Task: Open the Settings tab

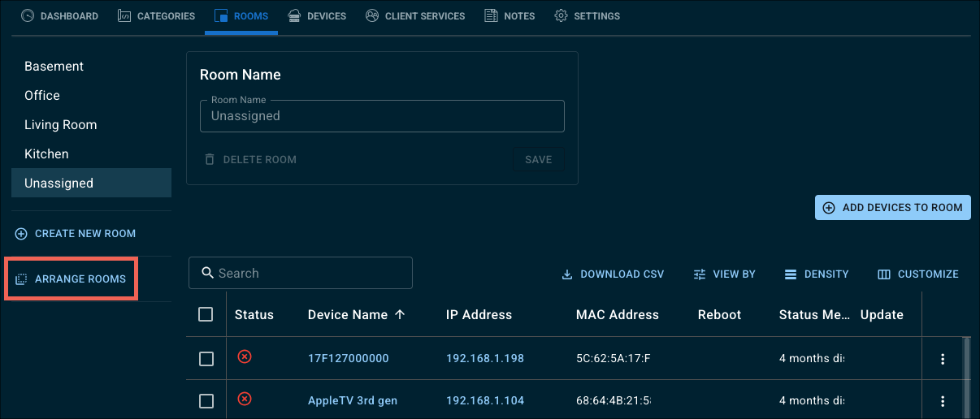Action: click(587, 16)
